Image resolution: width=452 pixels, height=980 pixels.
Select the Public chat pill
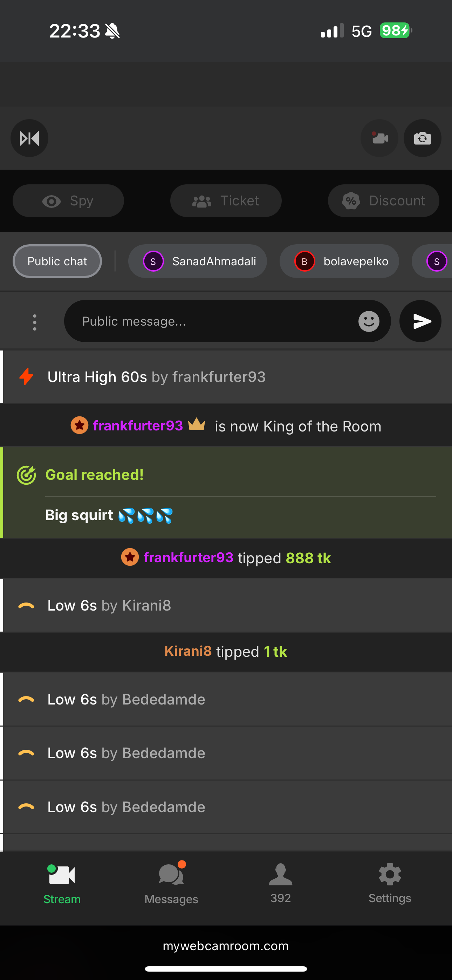(57, 261)
